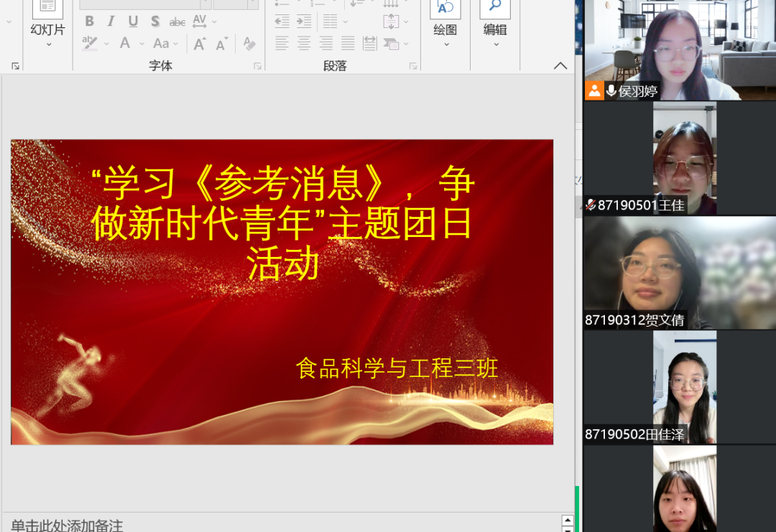
Task: Center-align the paragraph text
Action: (304, 43)
